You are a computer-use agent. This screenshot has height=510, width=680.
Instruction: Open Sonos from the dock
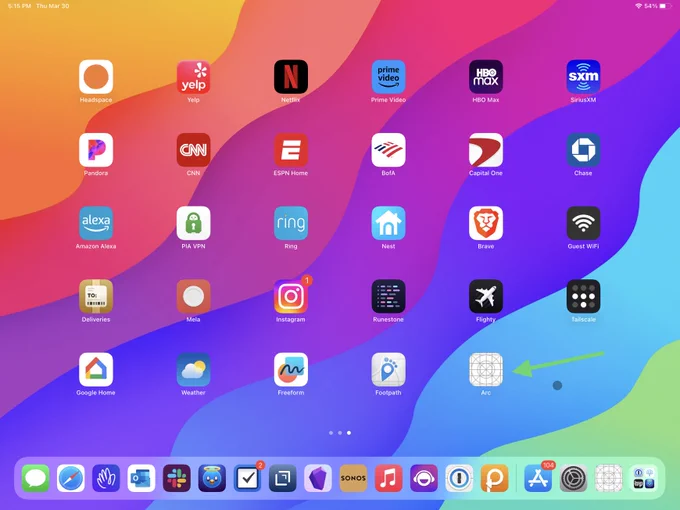pyautogui.click(x=353, y=478)
